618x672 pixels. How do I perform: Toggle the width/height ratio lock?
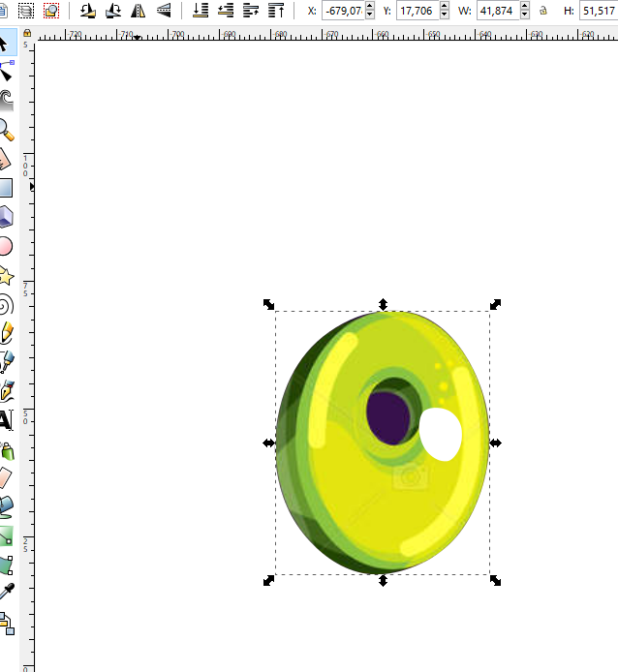pyautogui.click(x=542, y=11)
